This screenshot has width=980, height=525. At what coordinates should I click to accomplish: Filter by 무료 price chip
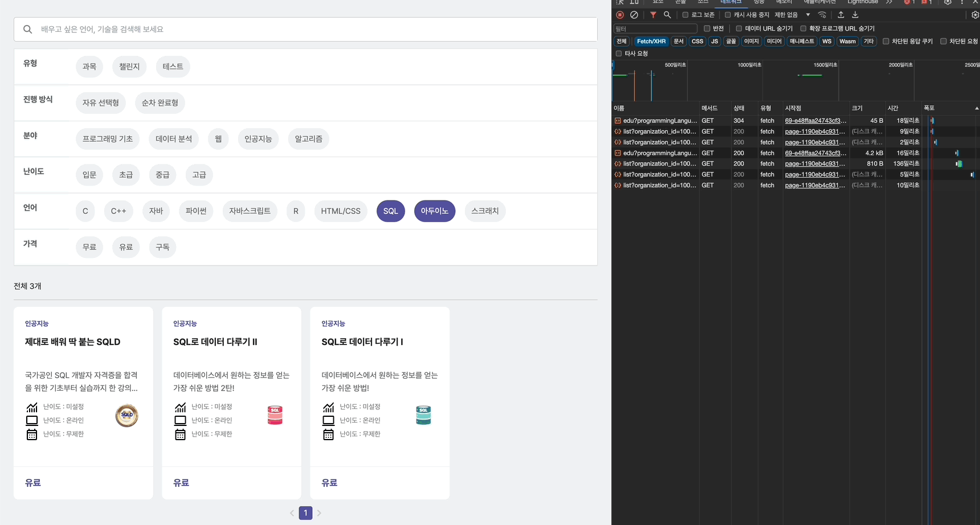tap(89, 247)
